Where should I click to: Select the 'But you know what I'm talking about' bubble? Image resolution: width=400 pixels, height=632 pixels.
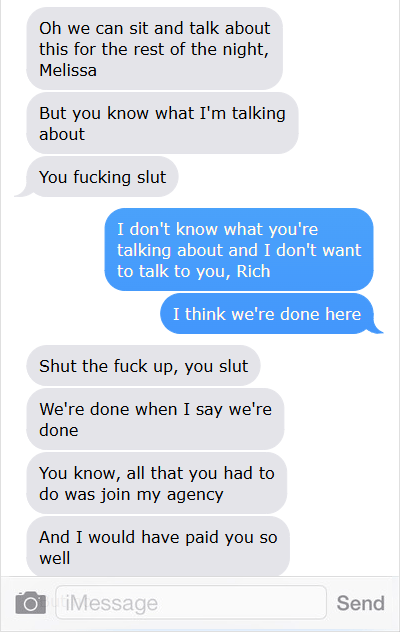coord(162,123)
